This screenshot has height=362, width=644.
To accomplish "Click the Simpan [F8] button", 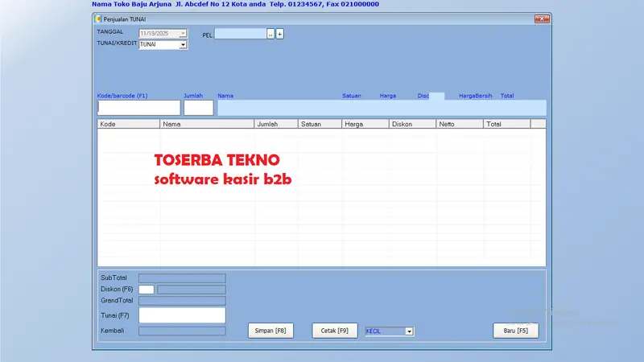I will click(270, 331).
